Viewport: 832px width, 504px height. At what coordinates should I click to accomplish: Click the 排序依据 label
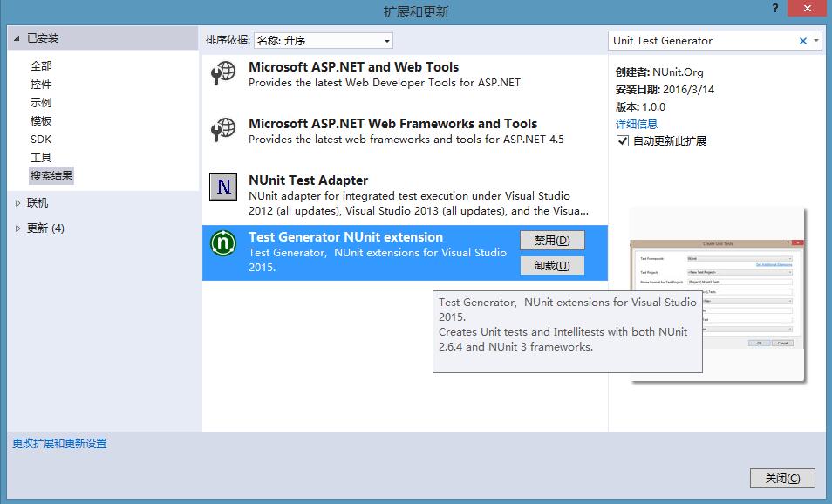pyautogui.click(x=228, y=40)
